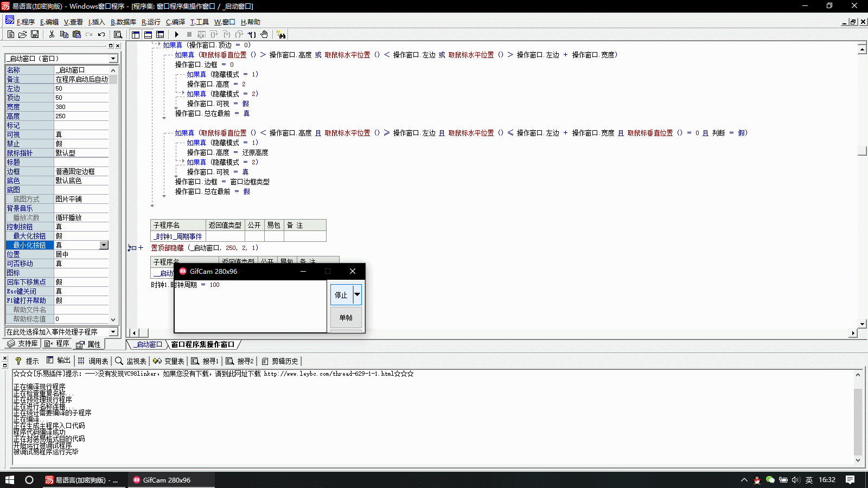Open the 提示 output tab

tap(27, 361)
